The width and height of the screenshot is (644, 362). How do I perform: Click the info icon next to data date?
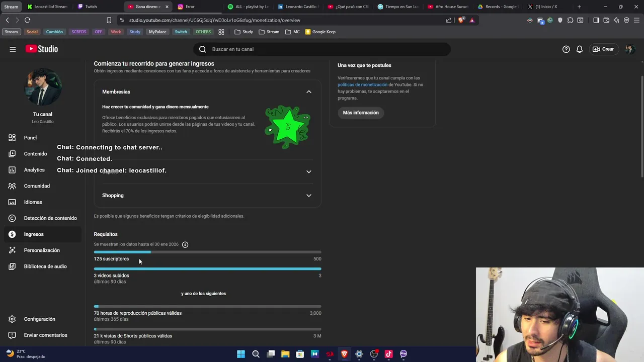click(x=185, y=245)
